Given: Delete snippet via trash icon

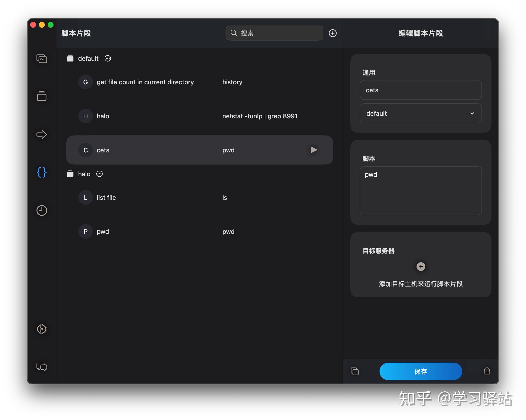Looking at the screenshot, I should coord(487,371).
